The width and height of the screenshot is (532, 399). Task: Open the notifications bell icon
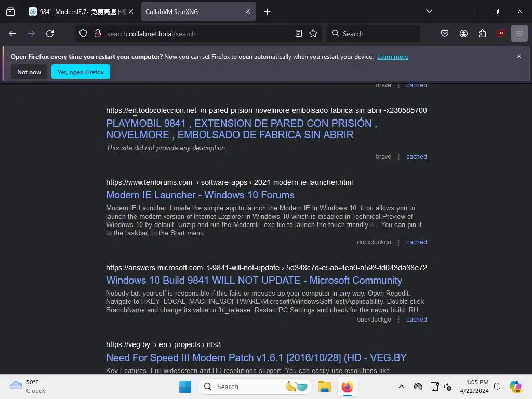[497, 387]
